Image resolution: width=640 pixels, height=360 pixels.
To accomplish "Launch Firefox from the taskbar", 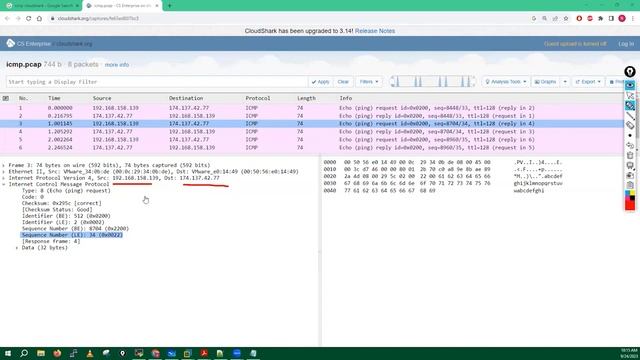I will tap(57, 353).
